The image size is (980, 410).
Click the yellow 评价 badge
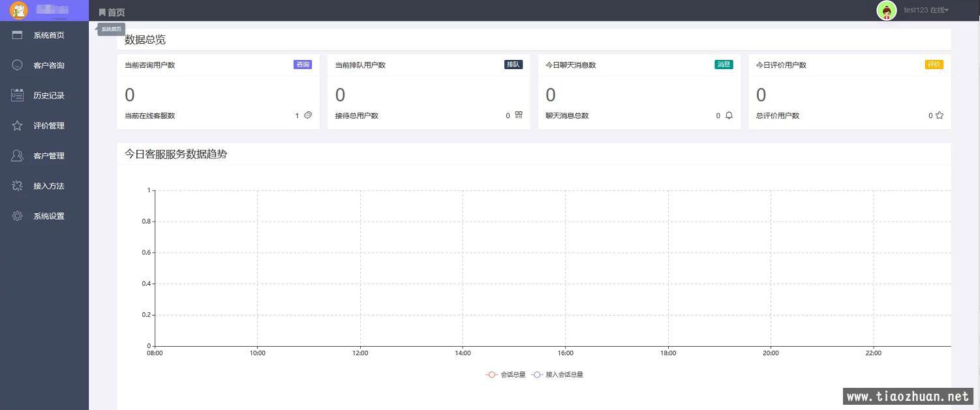[x=934, y=65]
